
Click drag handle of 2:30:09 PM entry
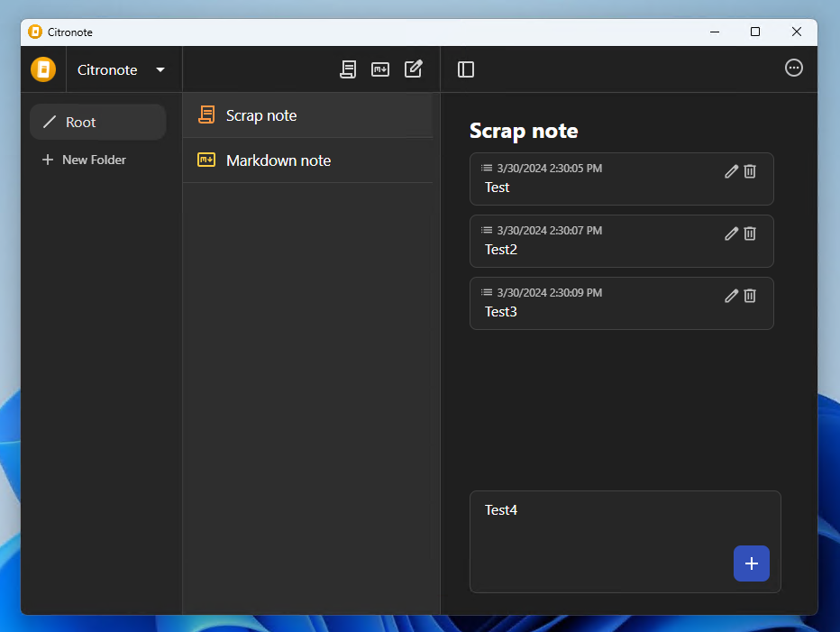coord(487,292)
